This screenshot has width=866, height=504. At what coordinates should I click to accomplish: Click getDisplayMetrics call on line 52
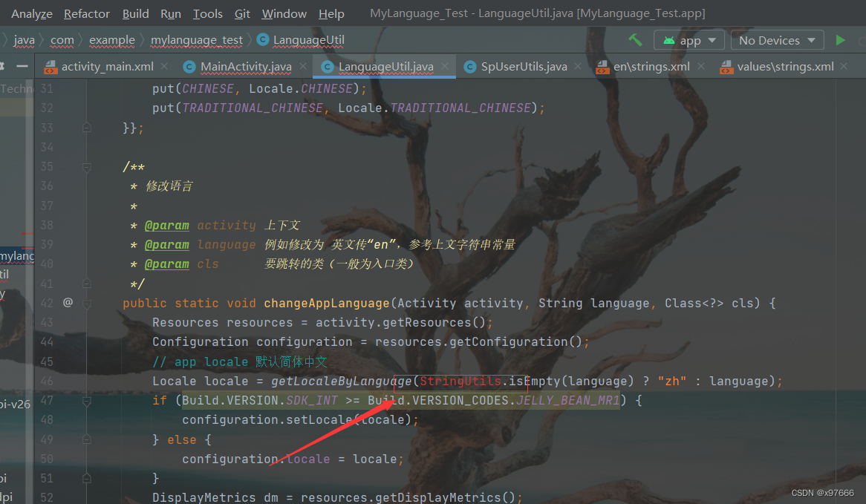[x=437, y=497]
